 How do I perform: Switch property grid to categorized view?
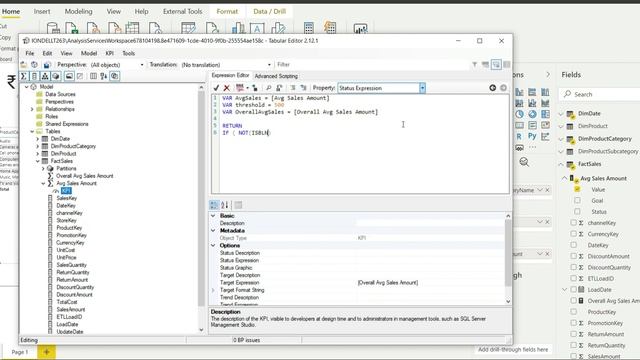click(x=214, y=205)
